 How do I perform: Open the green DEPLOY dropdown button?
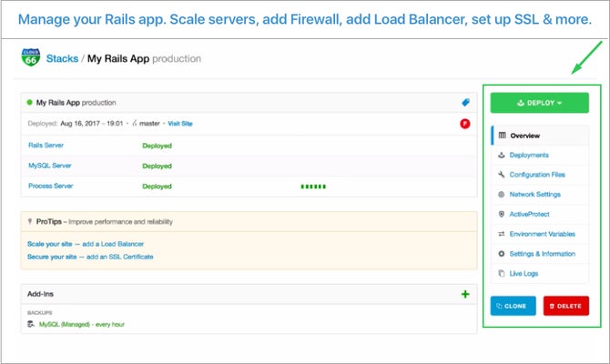point(540,103)
